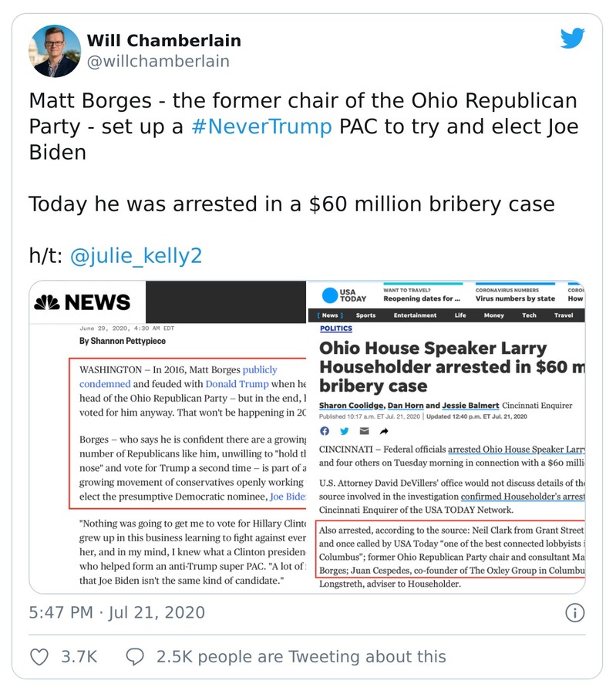
Task: Select the Entertainment tab in USA Today
Action: pos(415,315)
